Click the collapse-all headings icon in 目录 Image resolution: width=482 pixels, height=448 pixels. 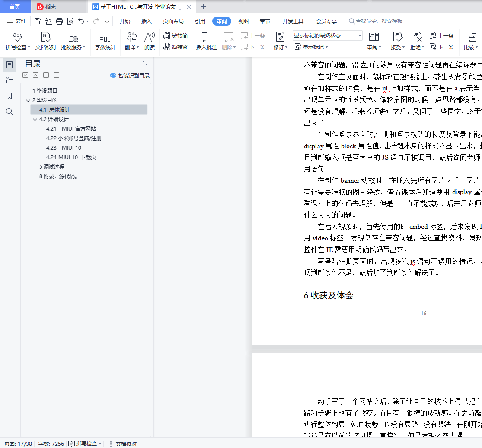click(35, 75)
